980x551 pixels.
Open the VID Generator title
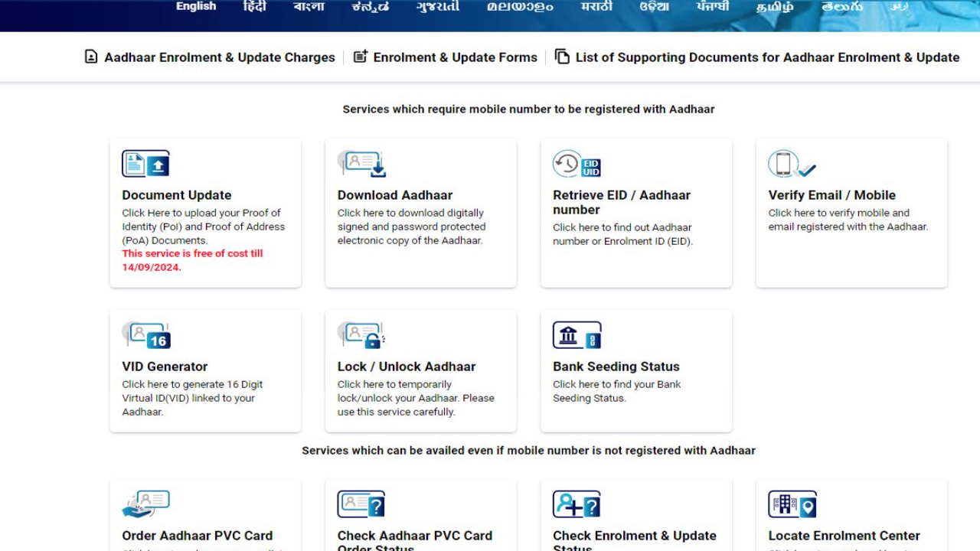(x=165, y=367)
